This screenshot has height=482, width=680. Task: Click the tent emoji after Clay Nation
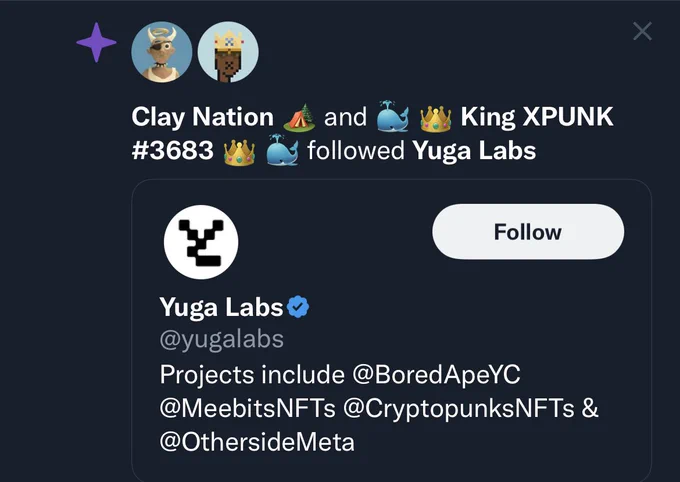pos(299,117)
